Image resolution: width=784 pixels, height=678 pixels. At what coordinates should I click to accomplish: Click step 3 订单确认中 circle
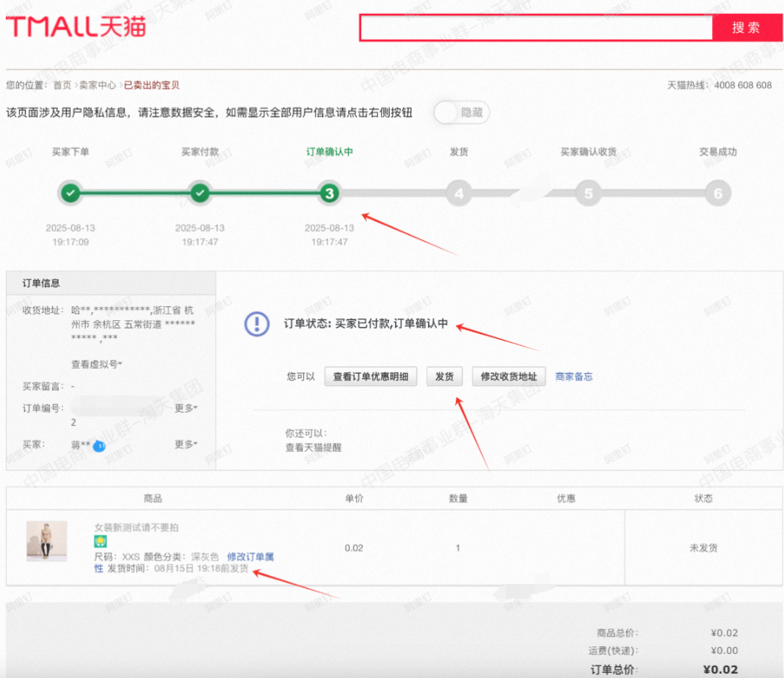pyautogui.click(x=330, y=193)
